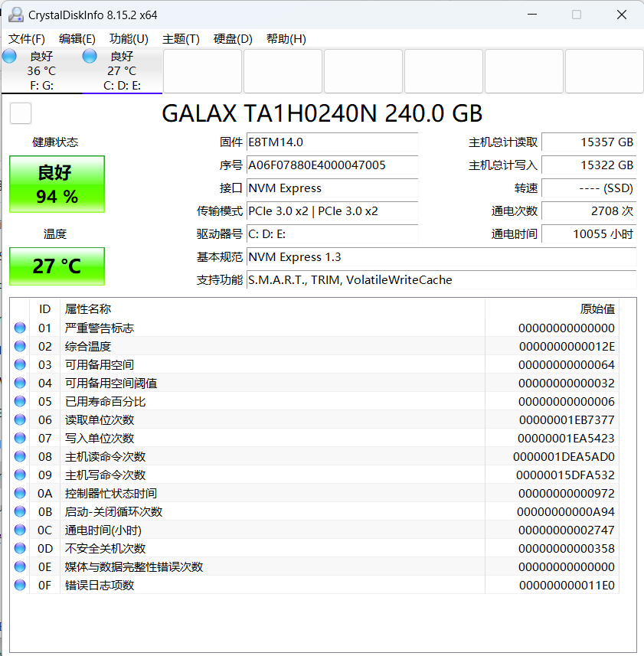The height and width of the screenshot is (656, 644).
Task: Select the F: G: disk tab
Action: click(41, 71)
